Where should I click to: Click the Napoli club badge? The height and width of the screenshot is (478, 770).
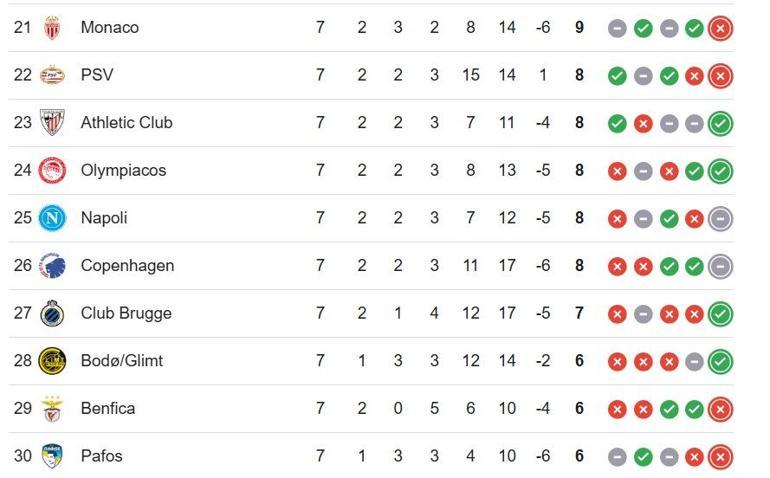52,218
